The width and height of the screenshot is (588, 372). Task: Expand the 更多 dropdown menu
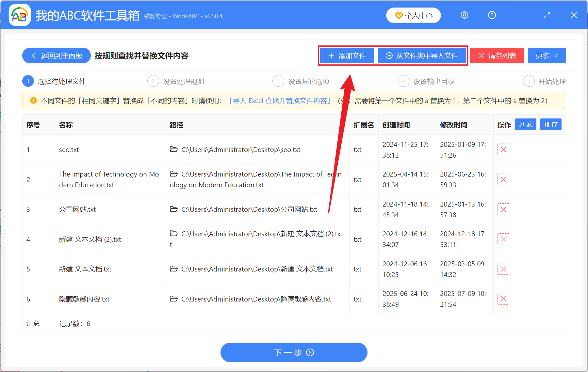547,55
